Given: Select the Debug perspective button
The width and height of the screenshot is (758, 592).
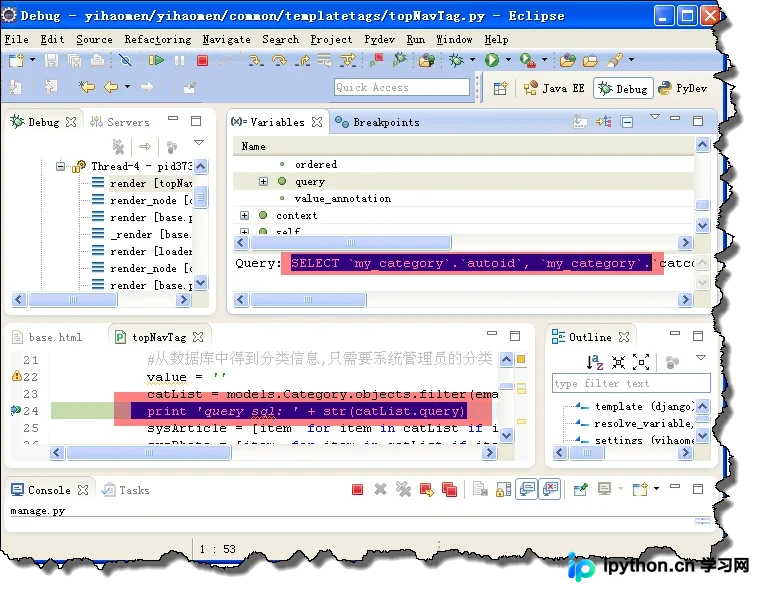Looking at the screenshot, I should 623,88.
